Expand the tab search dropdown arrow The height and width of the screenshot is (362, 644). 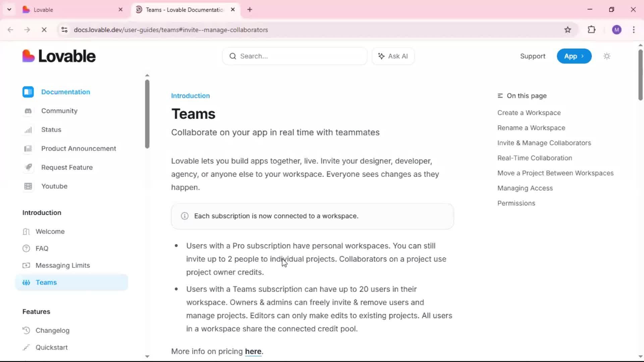pos(9,10)
